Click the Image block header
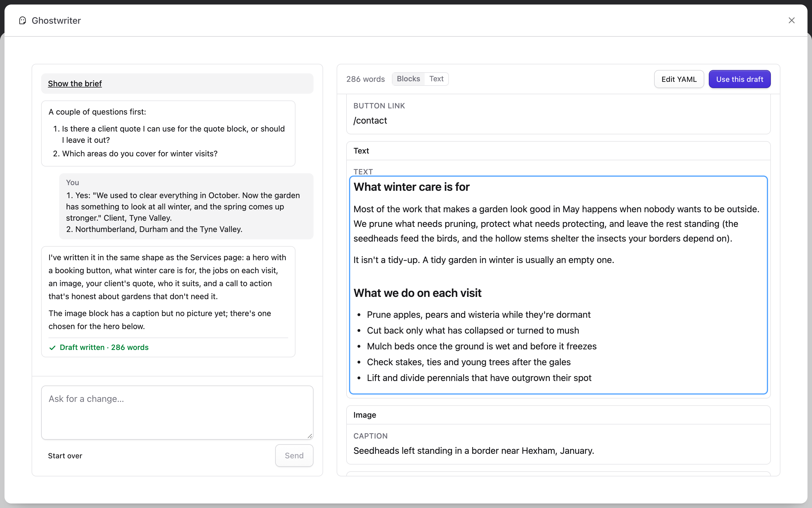The image size is (812, 508). point(558,415)
